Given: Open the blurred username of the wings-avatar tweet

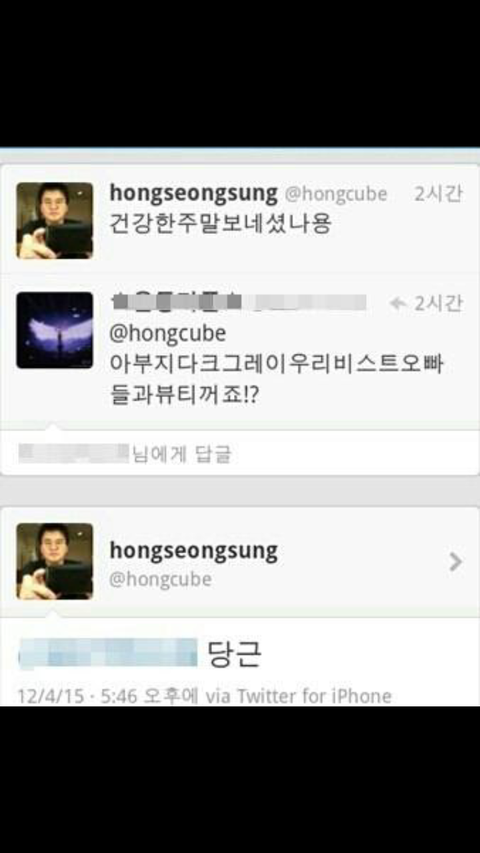Looking at the screenshot, I should point(238,302).
